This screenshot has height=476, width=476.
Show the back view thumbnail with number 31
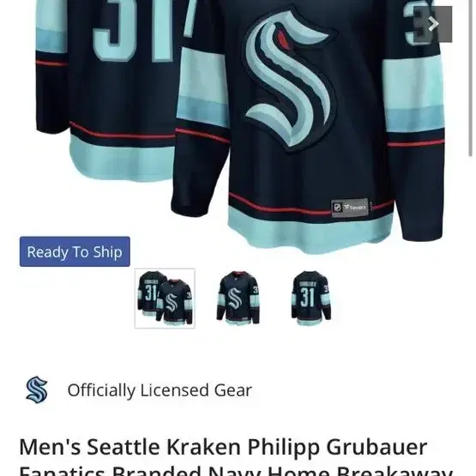point(310,298)
